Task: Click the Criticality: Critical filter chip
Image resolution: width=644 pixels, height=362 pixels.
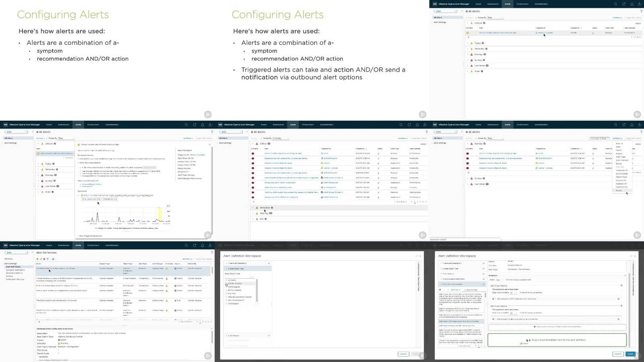Action: click(x=599, y=139)
